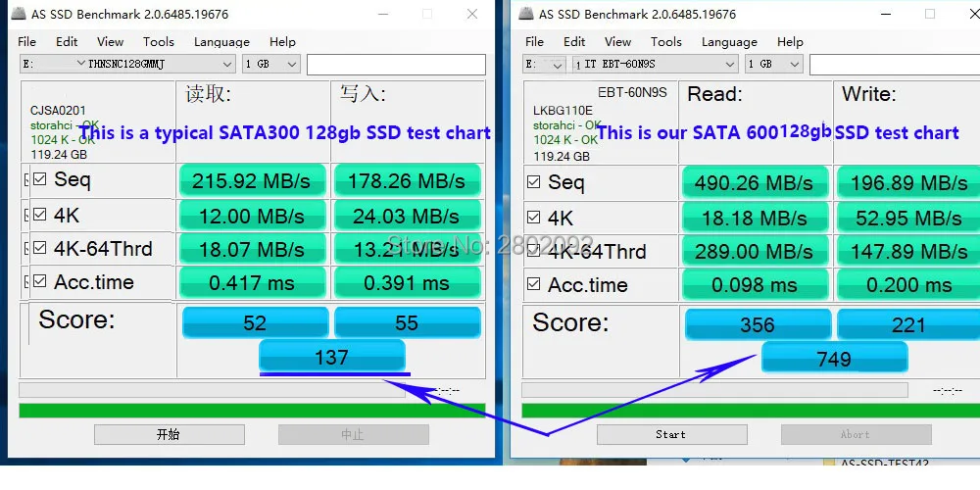The height and width of the screenshot is (490, 980).
Task: Click the read score 52
Action: pyautogui.click(x=255, y=322)
